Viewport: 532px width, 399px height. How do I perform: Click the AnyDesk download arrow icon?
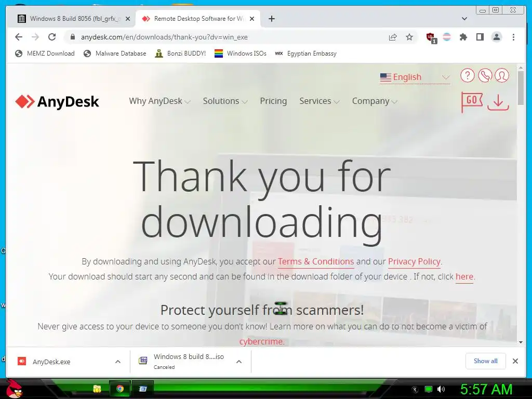click(x=498, y=102)
